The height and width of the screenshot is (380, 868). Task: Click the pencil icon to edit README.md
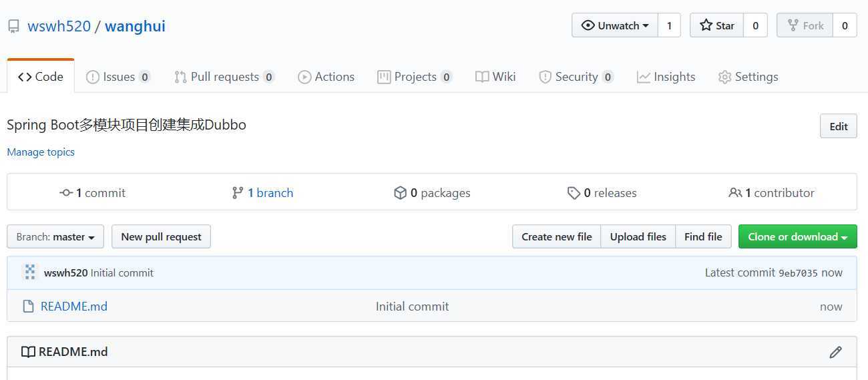(x=835, y=352)
